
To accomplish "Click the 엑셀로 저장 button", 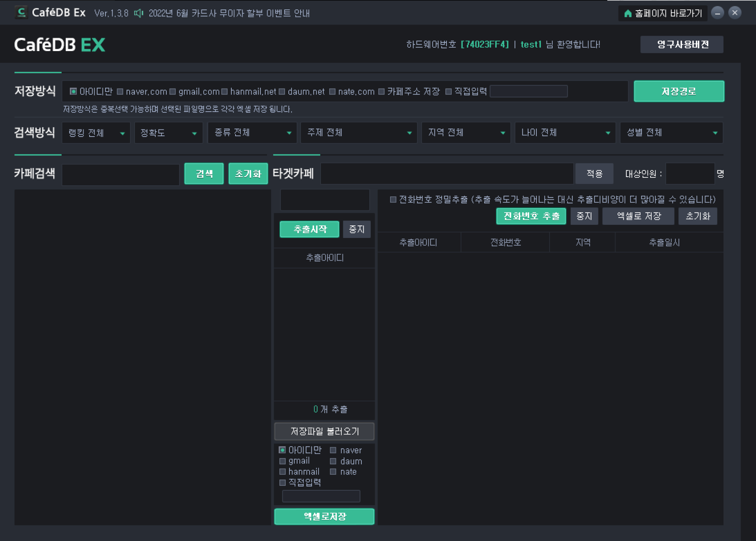I will (638, 216).
